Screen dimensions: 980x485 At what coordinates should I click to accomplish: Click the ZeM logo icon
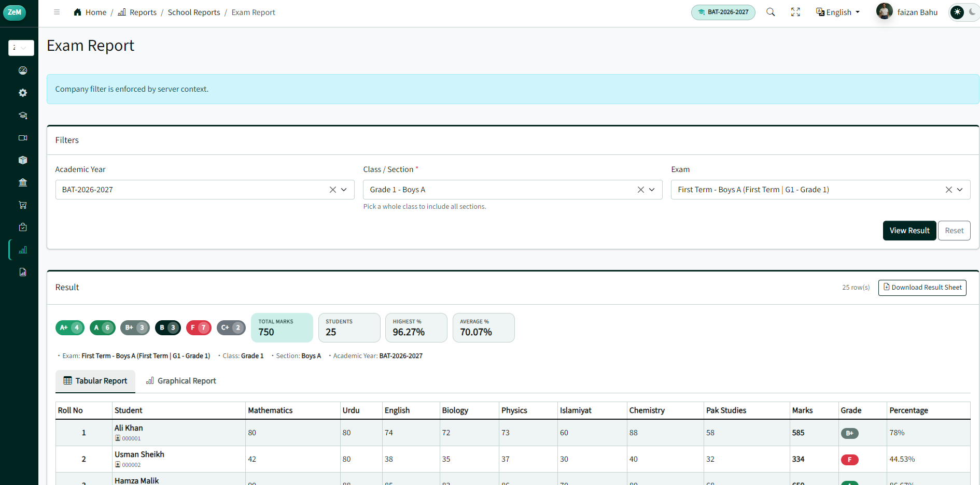pos(15,12)
